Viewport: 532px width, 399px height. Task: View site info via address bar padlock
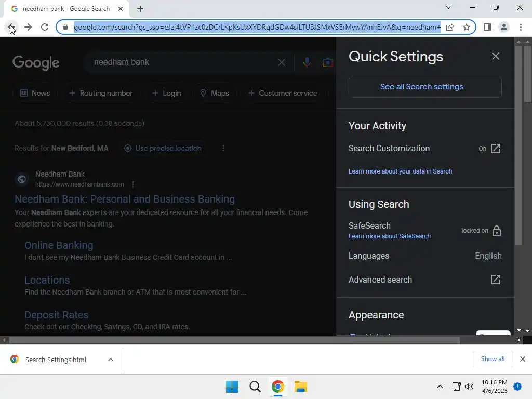coord(65,27)
